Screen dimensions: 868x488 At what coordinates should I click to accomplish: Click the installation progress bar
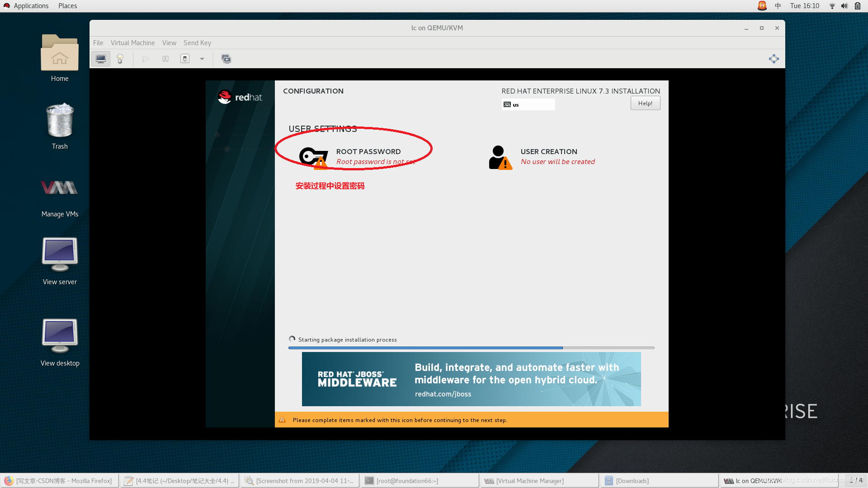pos(471,348)
